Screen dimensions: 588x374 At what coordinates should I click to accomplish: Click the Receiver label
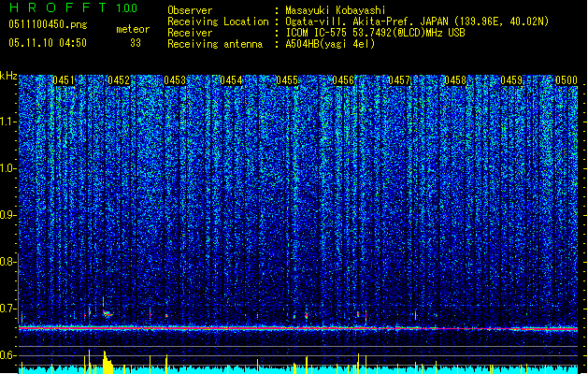pos(190,33)
